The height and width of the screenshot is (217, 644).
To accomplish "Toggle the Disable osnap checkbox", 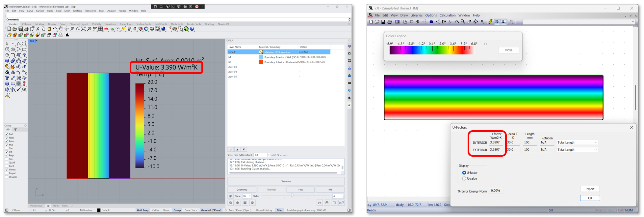I will 7,177.
